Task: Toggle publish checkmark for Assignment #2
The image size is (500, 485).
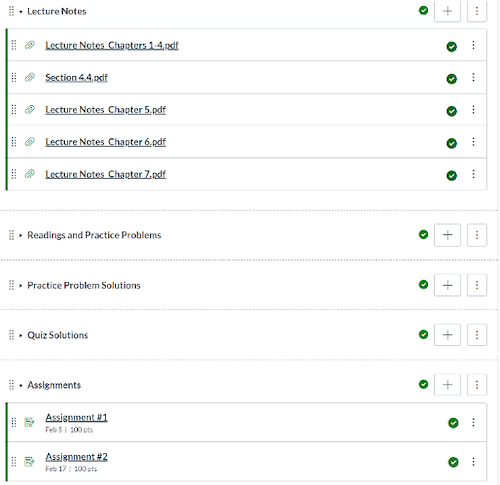Action: pyautogui.click(x=453, y=462)
